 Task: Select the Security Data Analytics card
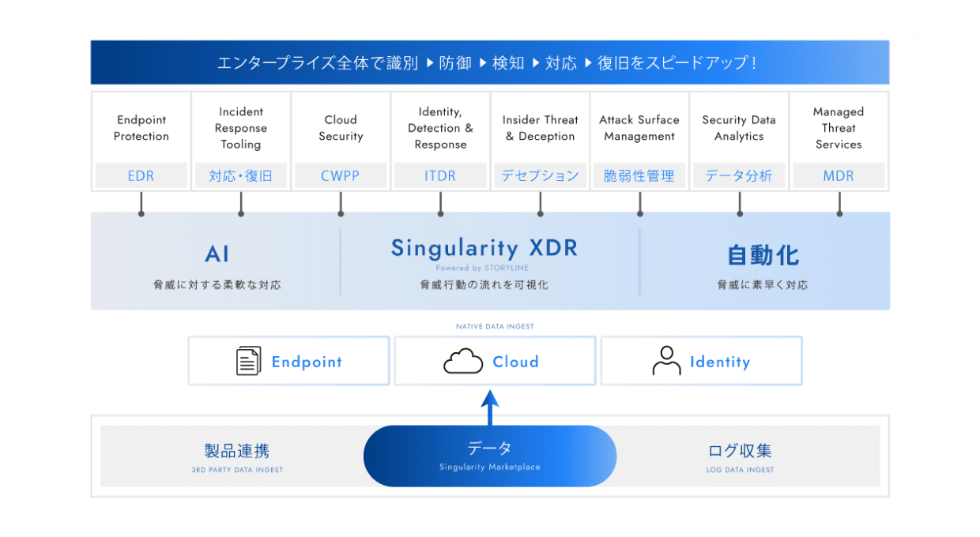pos(739,141)
